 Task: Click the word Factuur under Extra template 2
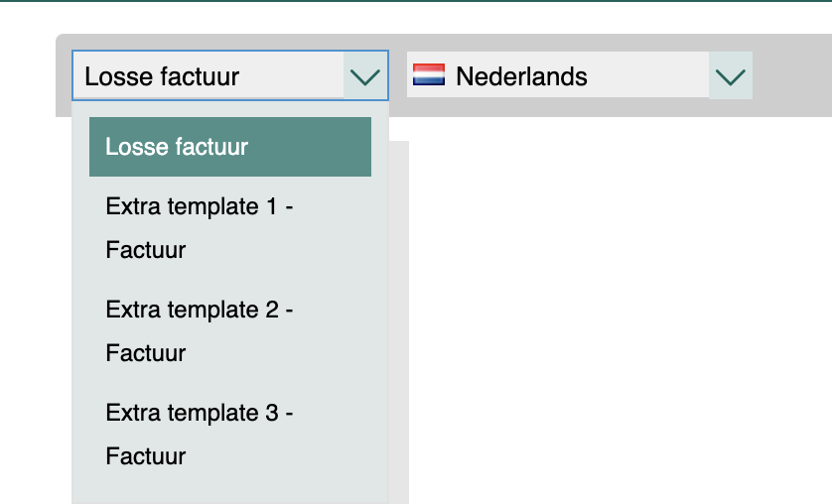pos(146,353)
